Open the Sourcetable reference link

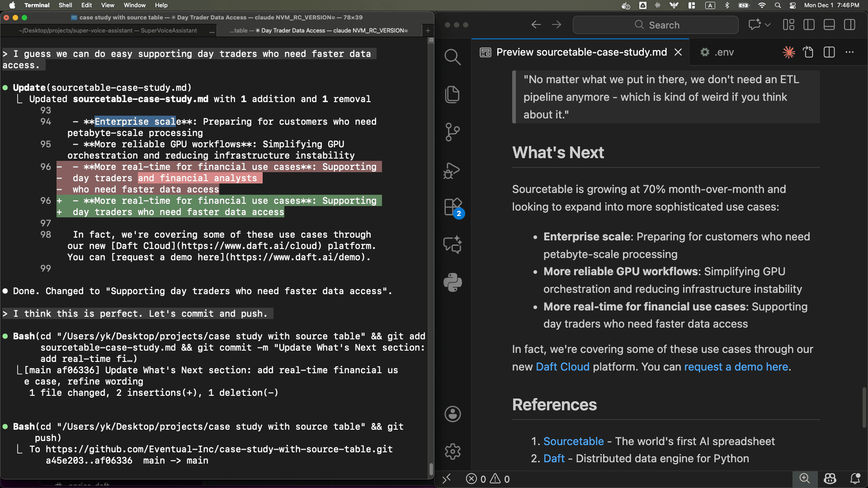click(x=573, y=441)
